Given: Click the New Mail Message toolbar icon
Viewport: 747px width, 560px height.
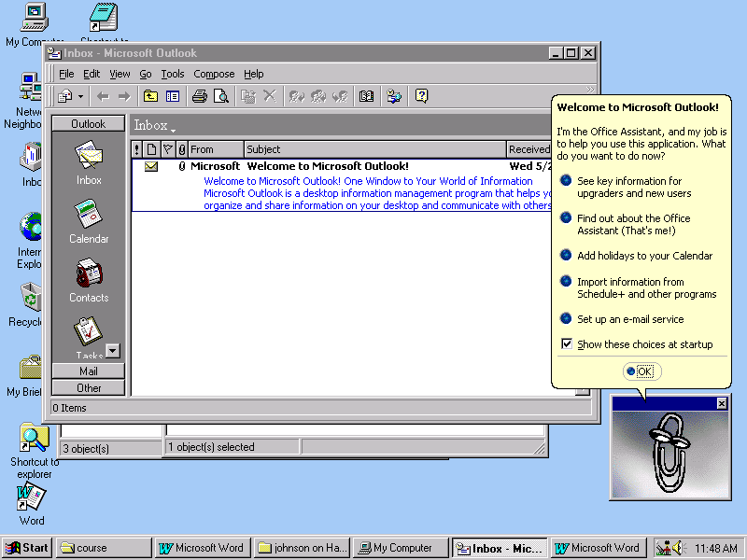Looking at the screenshot, I should pos(64,97).
